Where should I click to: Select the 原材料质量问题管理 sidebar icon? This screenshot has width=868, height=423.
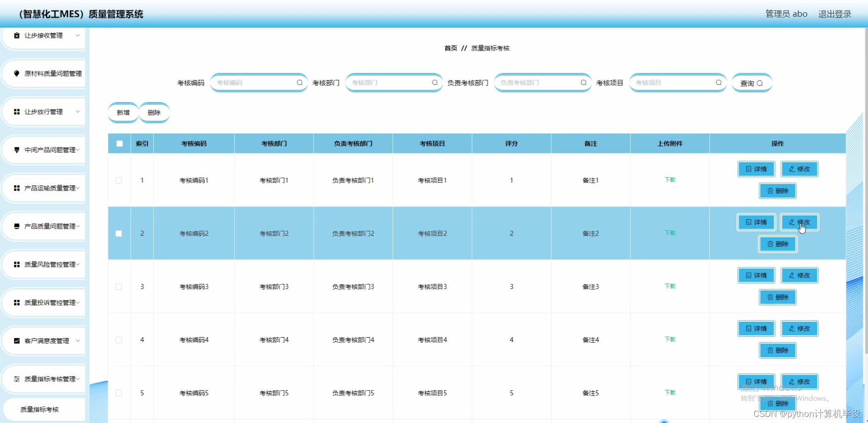[16, 73]
